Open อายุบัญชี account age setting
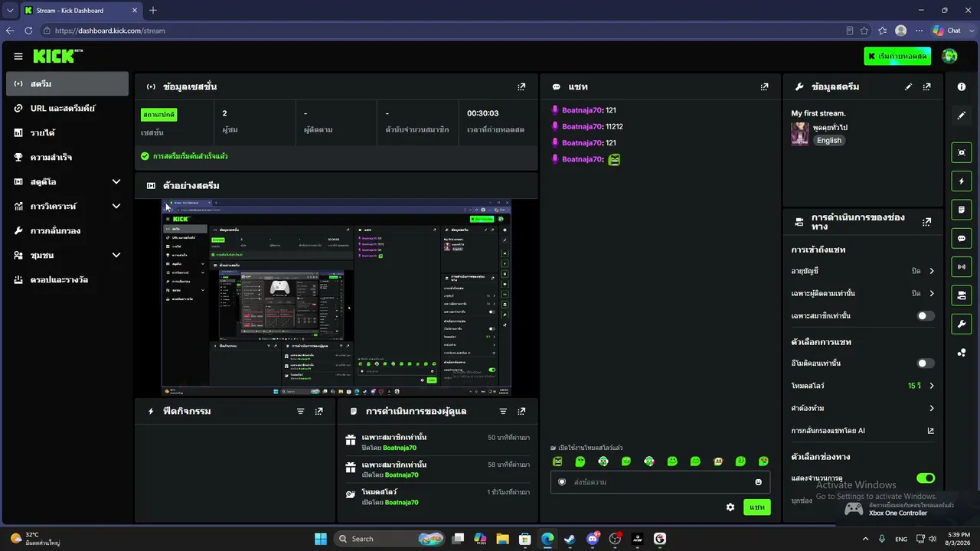Image resolution: width=980 pixels, height=551 pixels. [x=863, y=271]
